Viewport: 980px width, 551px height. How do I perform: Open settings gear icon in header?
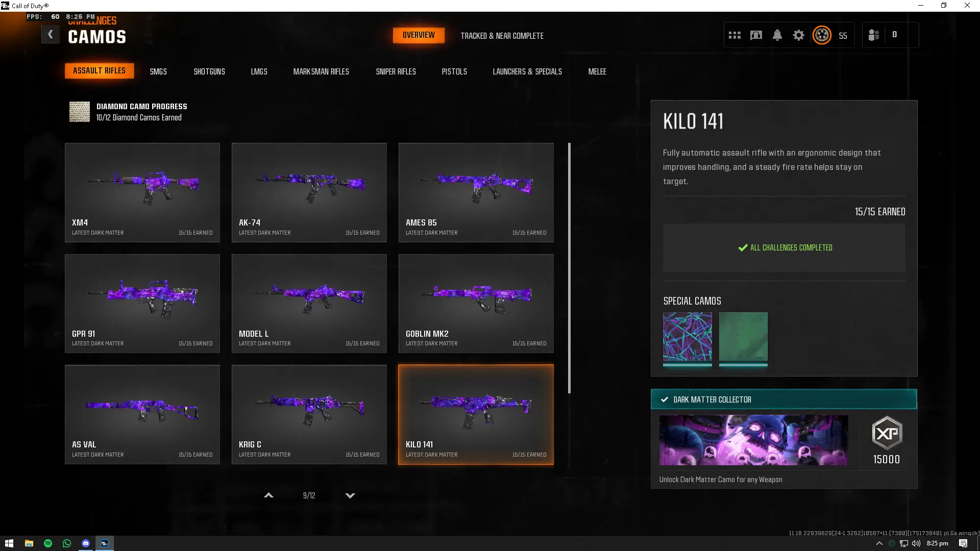pos(798,35)
